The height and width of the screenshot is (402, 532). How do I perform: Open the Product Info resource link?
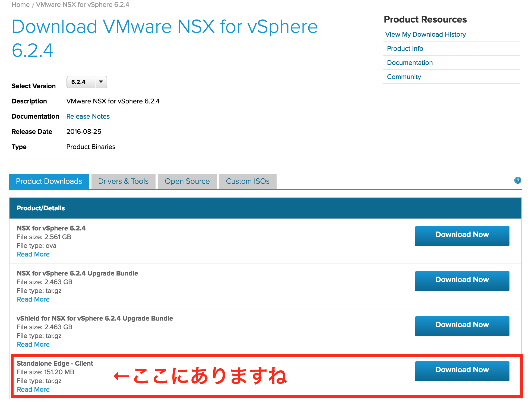point(405,49)
